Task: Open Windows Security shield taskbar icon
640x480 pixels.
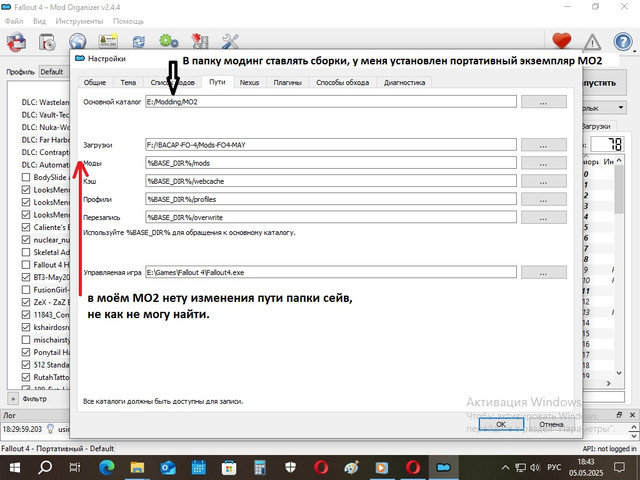Action: coord(290,467)
